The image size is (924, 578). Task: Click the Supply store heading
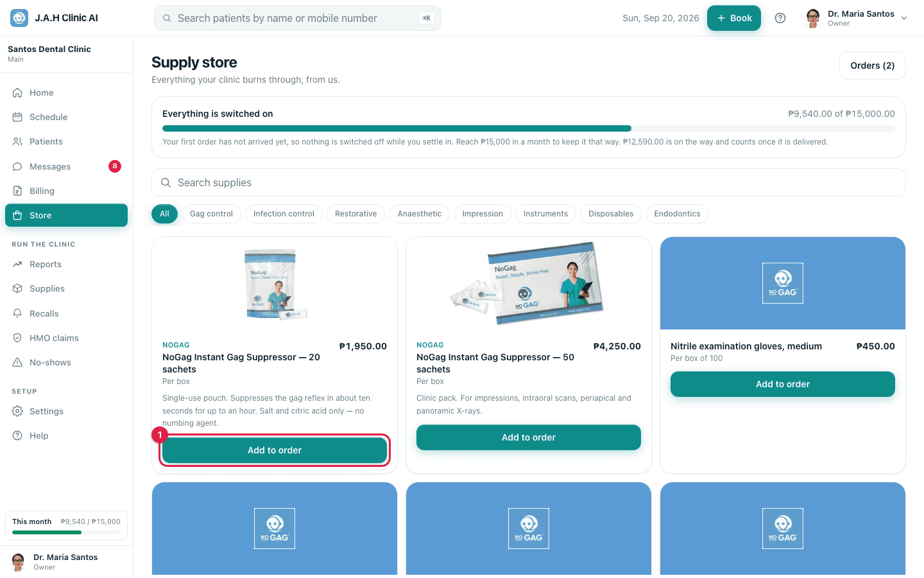pyautogui.click(x=194, y=62)
